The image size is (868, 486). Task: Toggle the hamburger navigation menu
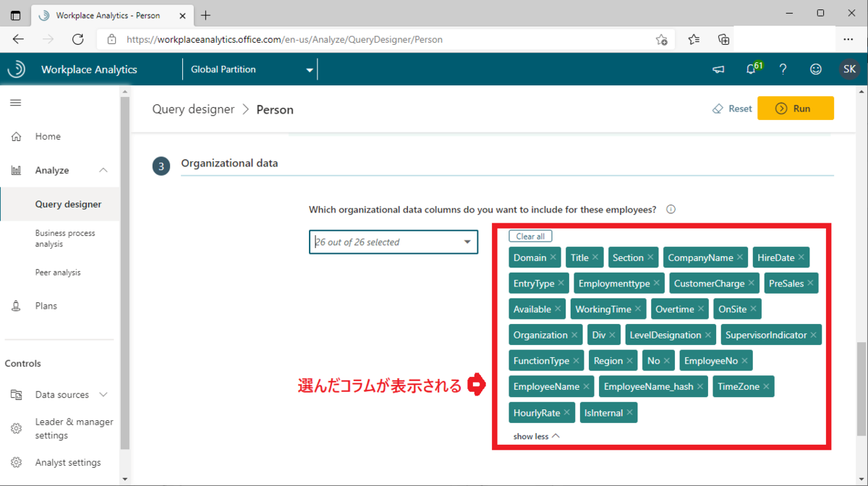point(15,103)
